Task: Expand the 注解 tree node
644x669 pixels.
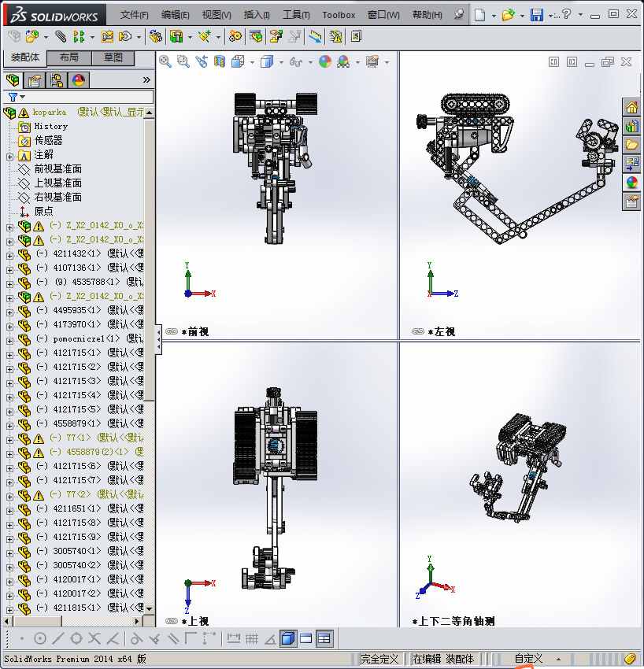Action: [x=9, y=157]
